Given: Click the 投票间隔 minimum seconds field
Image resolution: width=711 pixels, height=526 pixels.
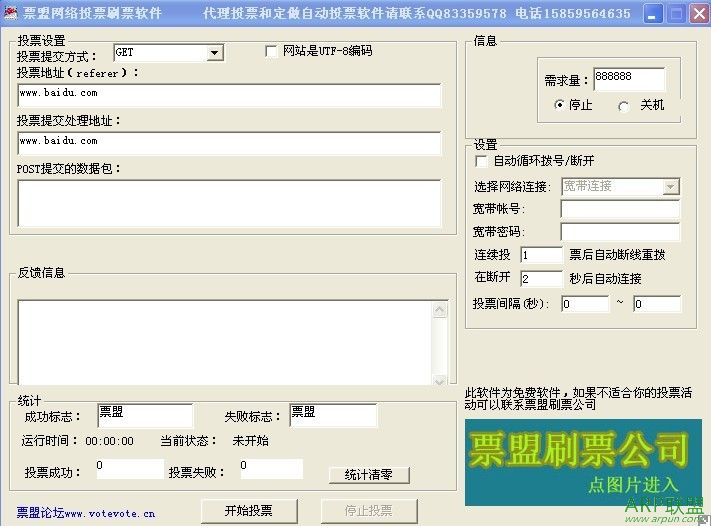Looking at the screenshot, I should (x=585, y=304).
